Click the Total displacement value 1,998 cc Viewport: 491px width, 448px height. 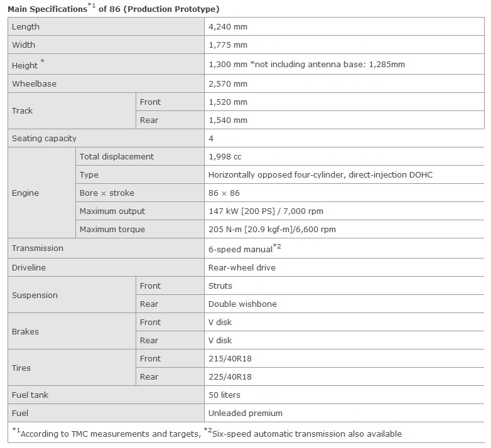(225, 156)
